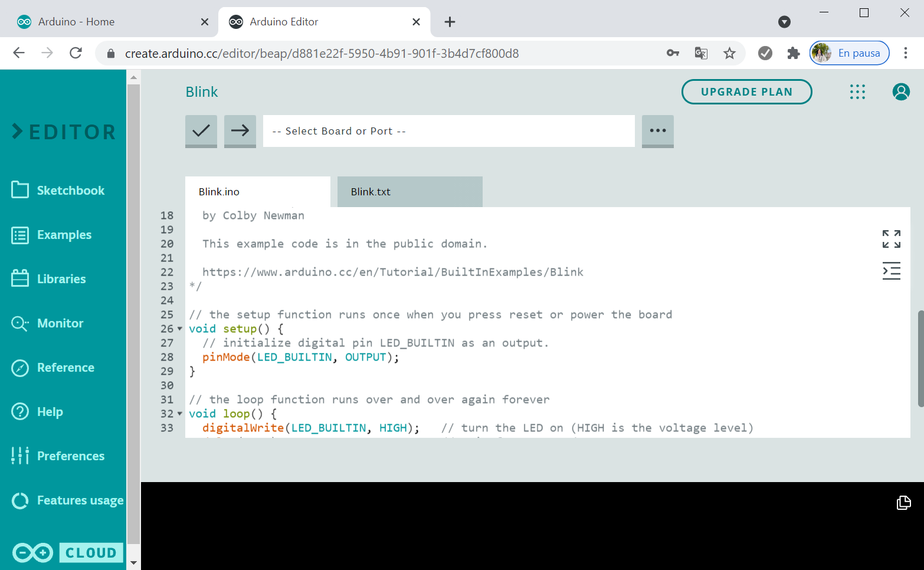Open the Select Board or Port dropdown

point(448,131)
